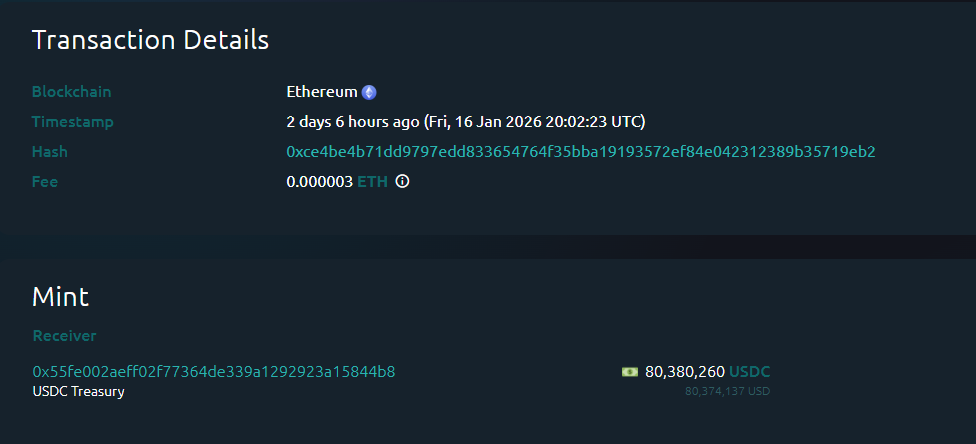This screenshot has height=444, width=976.
Task: Click the ETH currency label
Action: pyautogui.click(x=372, y=182)
